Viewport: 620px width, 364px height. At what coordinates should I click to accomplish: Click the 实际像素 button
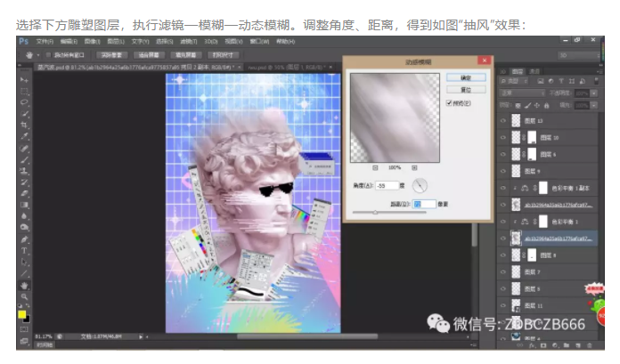coord(111,55)
